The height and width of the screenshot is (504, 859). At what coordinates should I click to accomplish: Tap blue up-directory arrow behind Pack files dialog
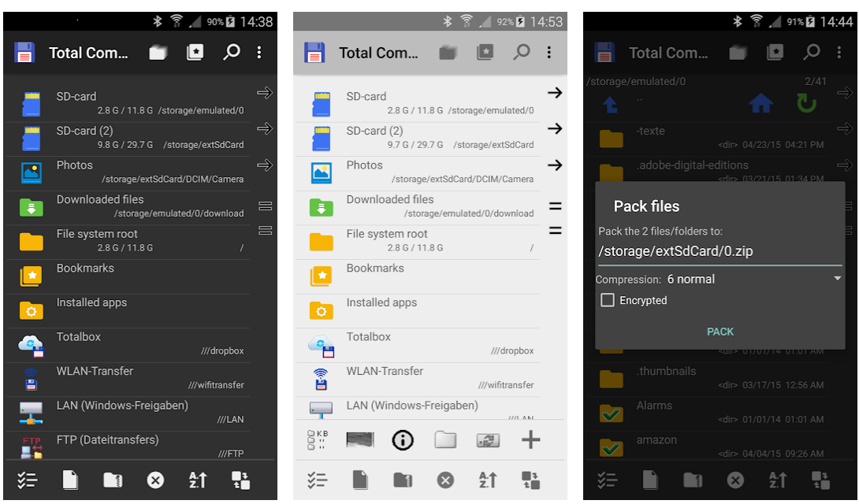[610, 104]
